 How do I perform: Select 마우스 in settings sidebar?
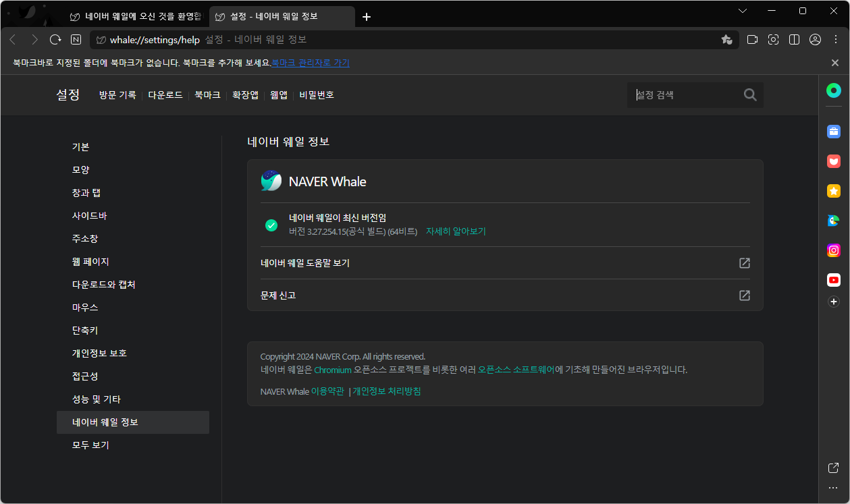(x=133, y=308)
